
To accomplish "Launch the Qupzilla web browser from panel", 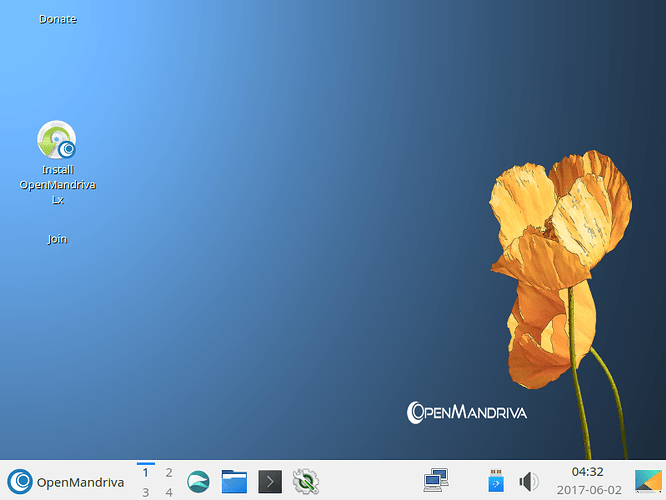I will 198,482.
